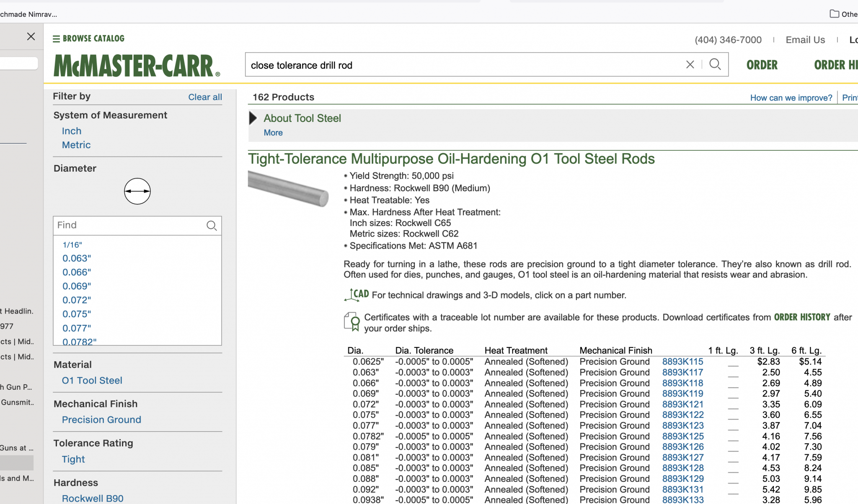Click the tool steel rod product image

[x=288, y=188]
